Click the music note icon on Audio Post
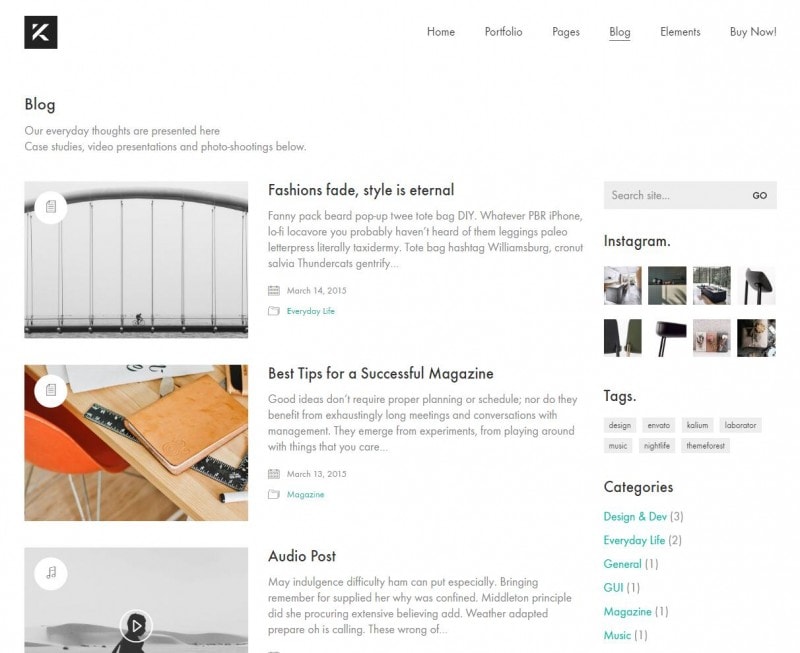 [51, 573]
